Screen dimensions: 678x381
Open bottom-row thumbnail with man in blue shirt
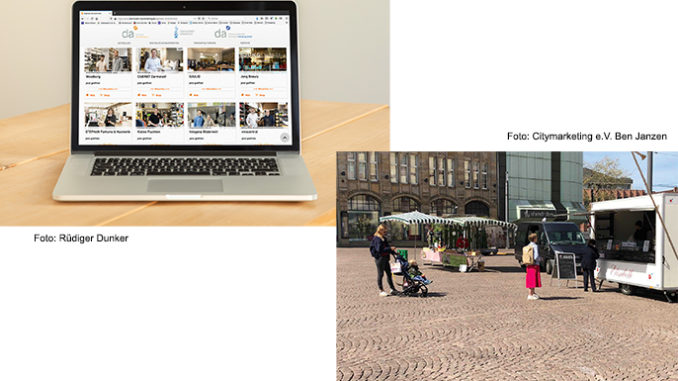pyautogui.click(x=211, y=115)
